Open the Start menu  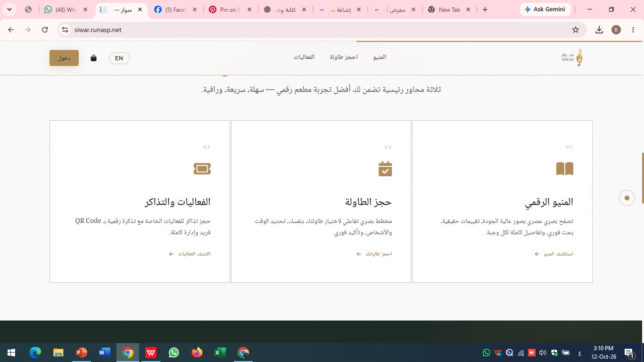tap(11, 353)
